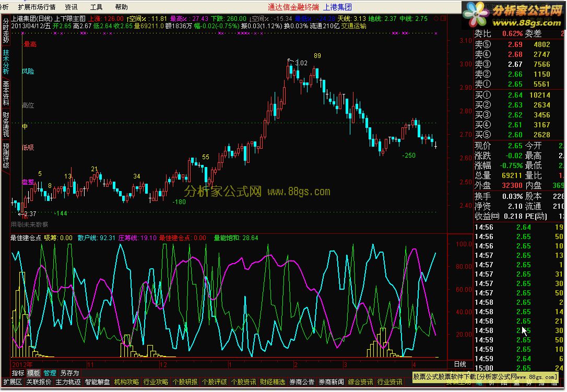Screen dimensions: 567x392
Task: Click the 上港集团 title link
Action: [337, 7]
